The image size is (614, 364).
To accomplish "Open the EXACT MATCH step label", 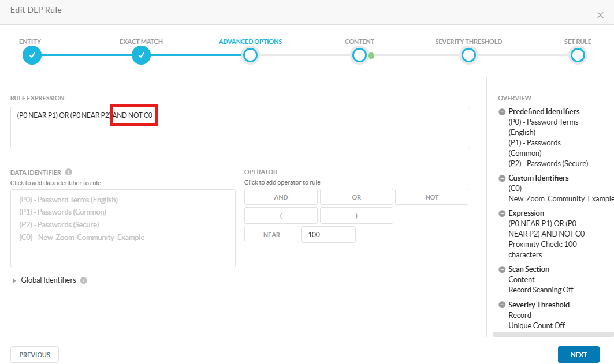I will tap(141, 42).
